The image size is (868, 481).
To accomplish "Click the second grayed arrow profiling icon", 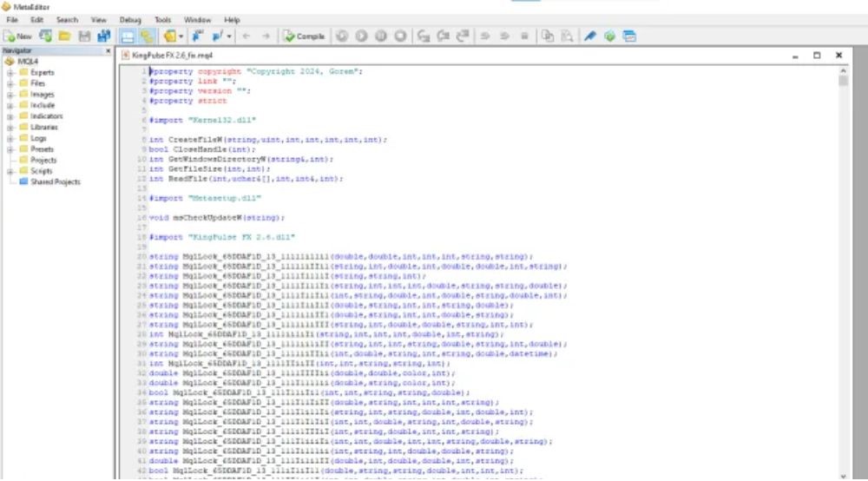I will [x=505, y=36].
